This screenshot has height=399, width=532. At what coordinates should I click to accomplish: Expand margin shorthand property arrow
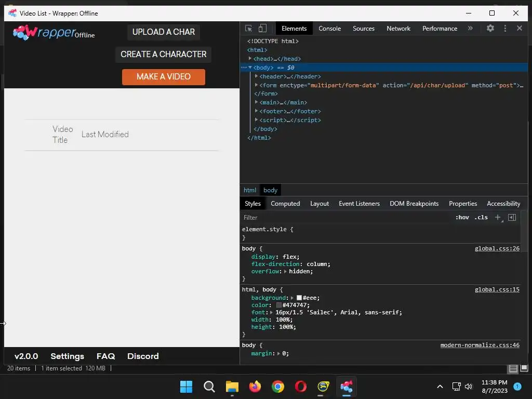pos(278,353)
